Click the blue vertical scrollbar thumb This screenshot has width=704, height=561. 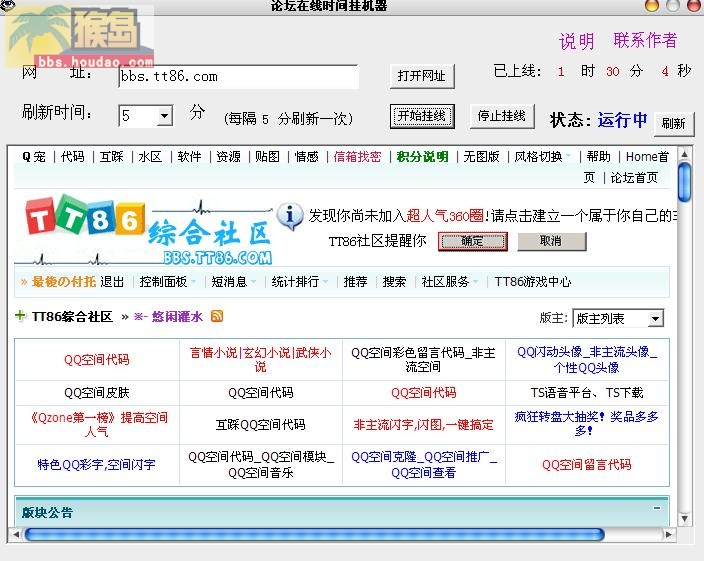click(x=684, y=183)
